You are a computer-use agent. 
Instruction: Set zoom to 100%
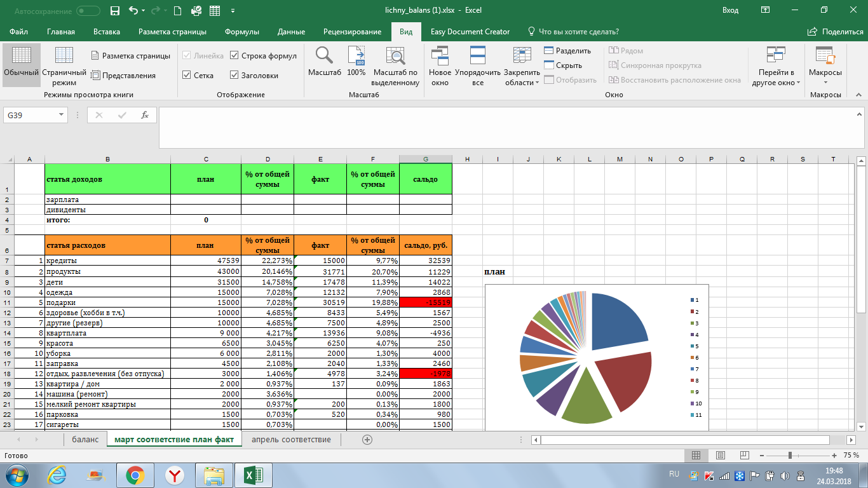pyautogui.click(x=356, y=67)
